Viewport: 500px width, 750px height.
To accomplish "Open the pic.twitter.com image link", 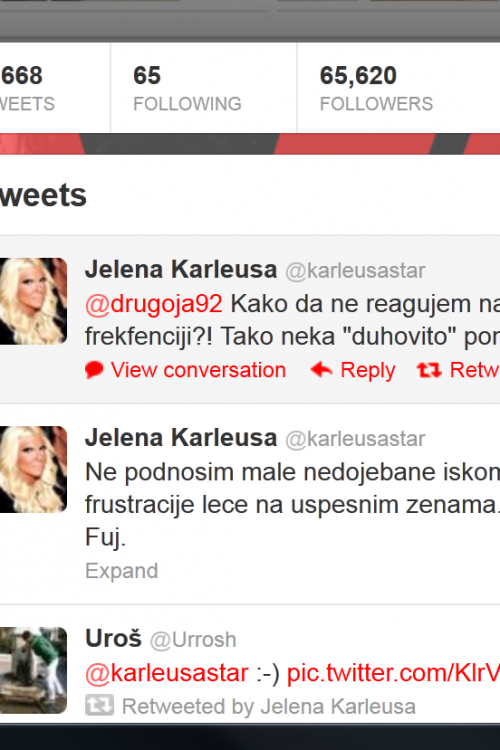I will pyautogui.click(x=393, y=673).
